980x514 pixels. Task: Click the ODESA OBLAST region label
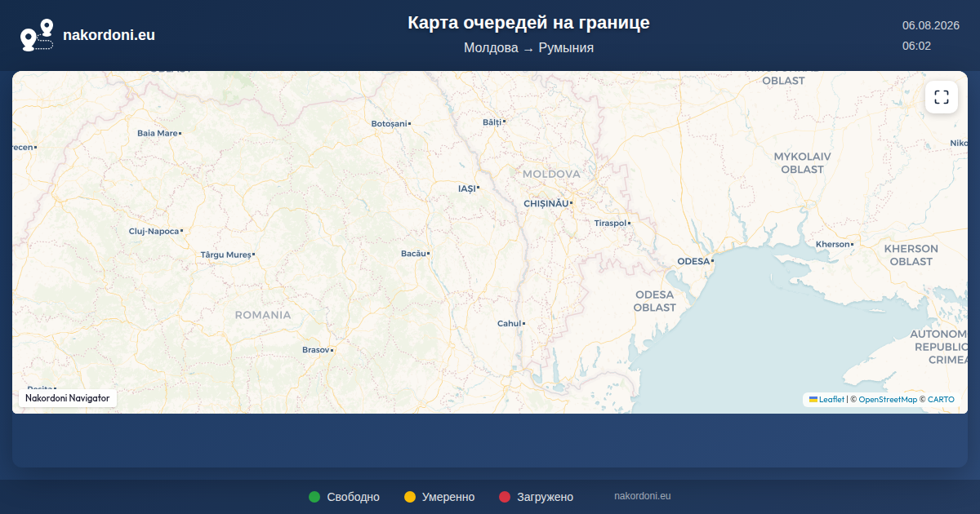[x=655, y=301]
